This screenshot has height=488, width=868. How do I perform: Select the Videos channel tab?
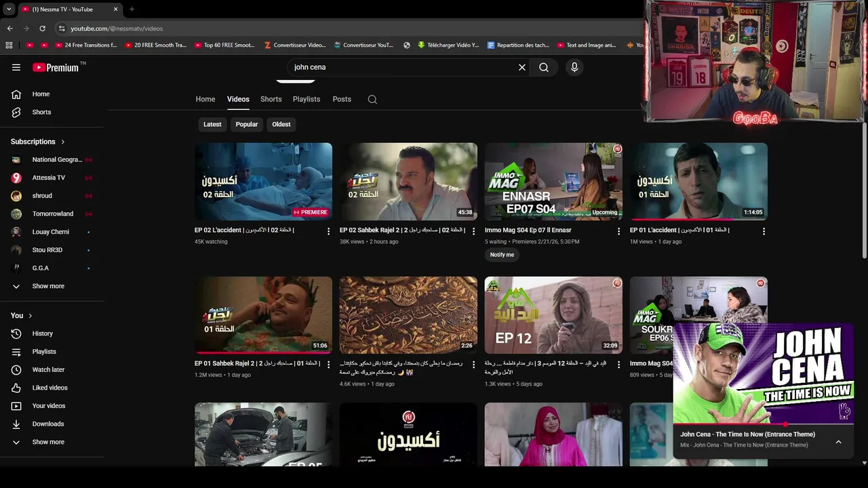click(238, 99)
